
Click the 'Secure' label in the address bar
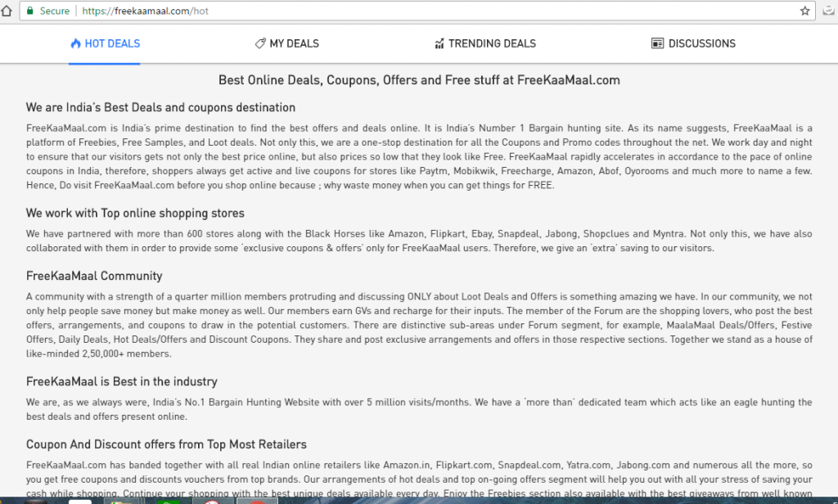[55, 11]
